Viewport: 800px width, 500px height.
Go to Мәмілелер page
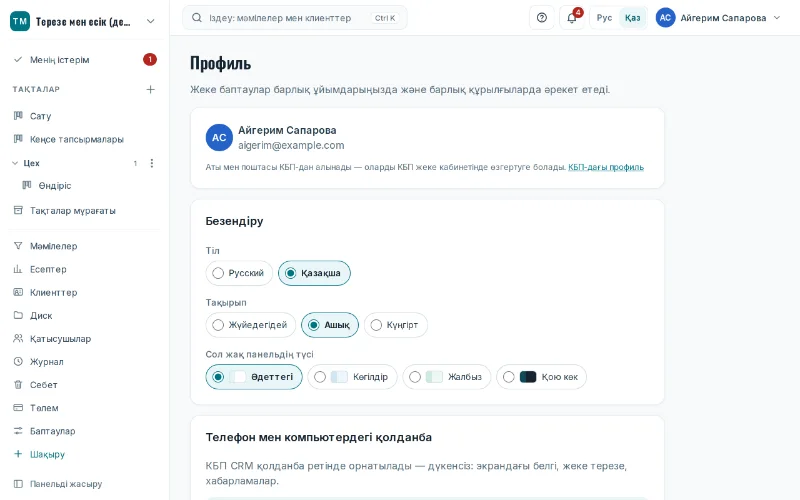click(85, 246)
